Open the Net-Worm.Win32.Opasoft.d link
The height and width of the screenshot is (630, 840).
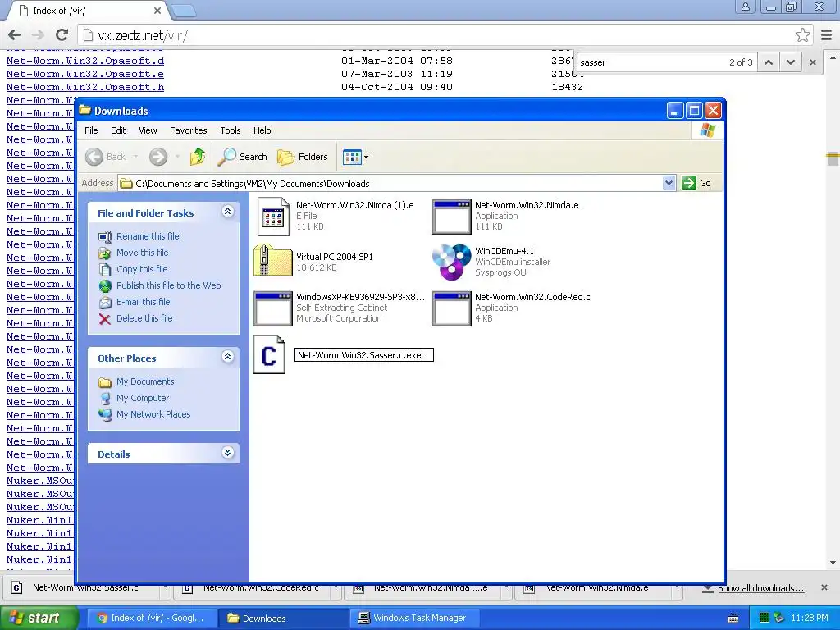tap(85, 61)
